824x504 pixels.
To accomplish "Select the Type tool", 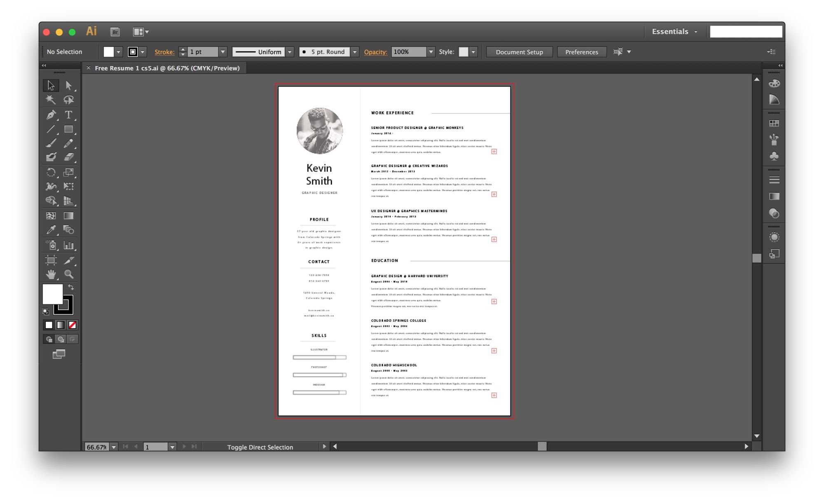I will click(x=68, y=115).
